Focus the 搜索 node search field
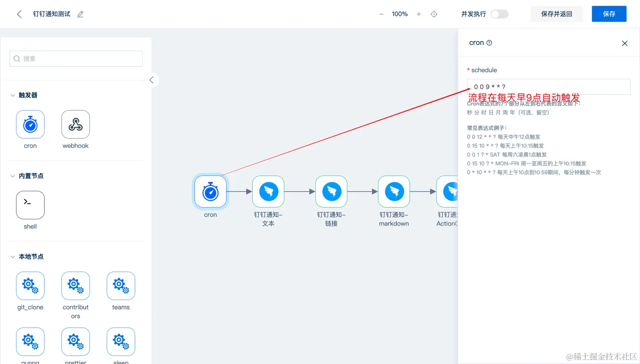Image resolution: width=640 pixels, height=364 pixels. coord(76,59)
